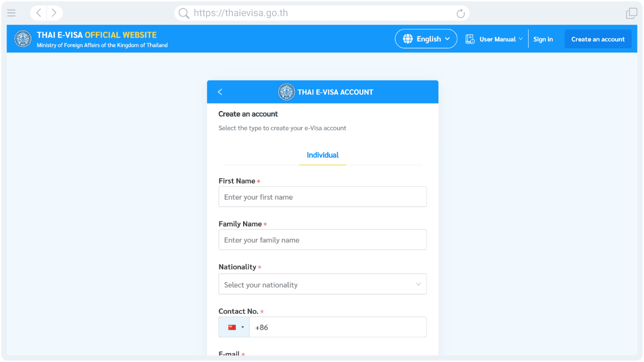Click the browser back arrow
The image size is (644, 362).
(x=38, y=12)
